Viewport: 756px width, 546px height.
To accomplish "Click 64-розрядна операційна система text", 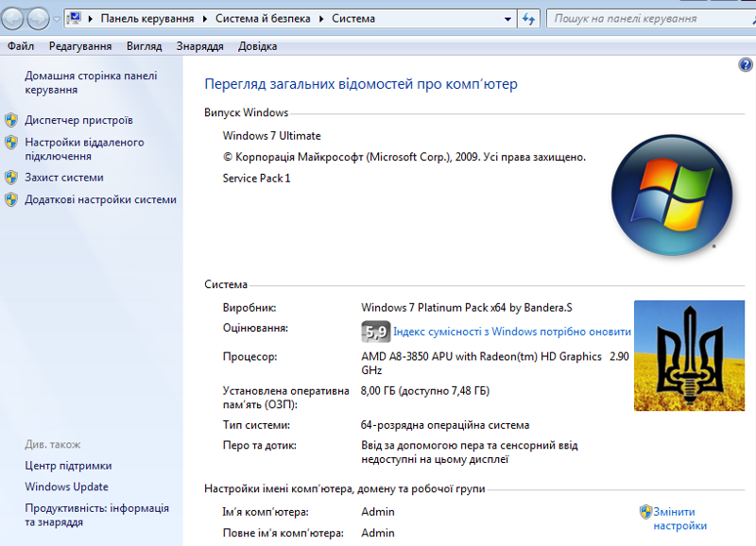I will pyautogui.click(x=445, y=425).
